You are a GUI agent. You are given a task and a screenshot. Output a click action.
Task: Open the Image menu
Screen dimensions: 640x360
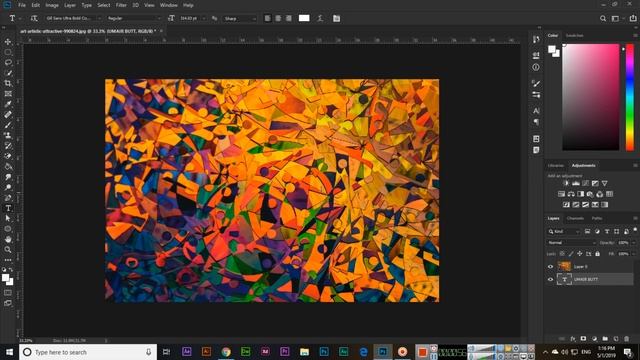(x=52, y=5)
